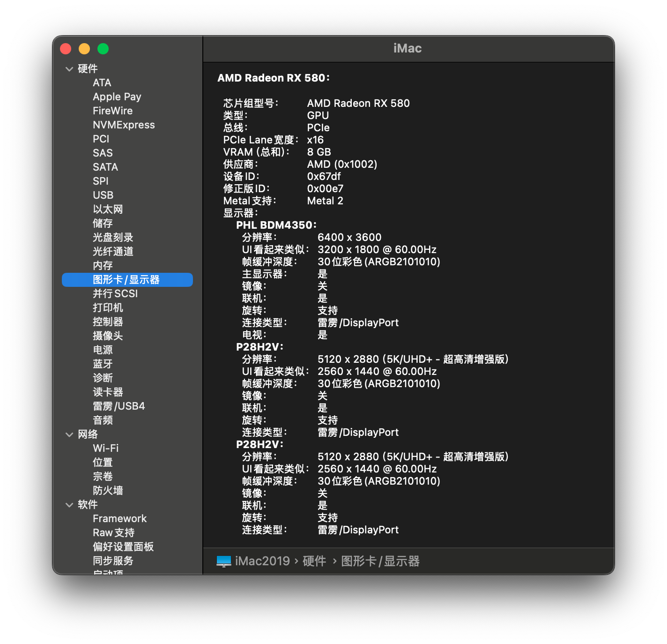Open 打印机 entry
This screenshot has height=644, width=667.
pos(108,307)
